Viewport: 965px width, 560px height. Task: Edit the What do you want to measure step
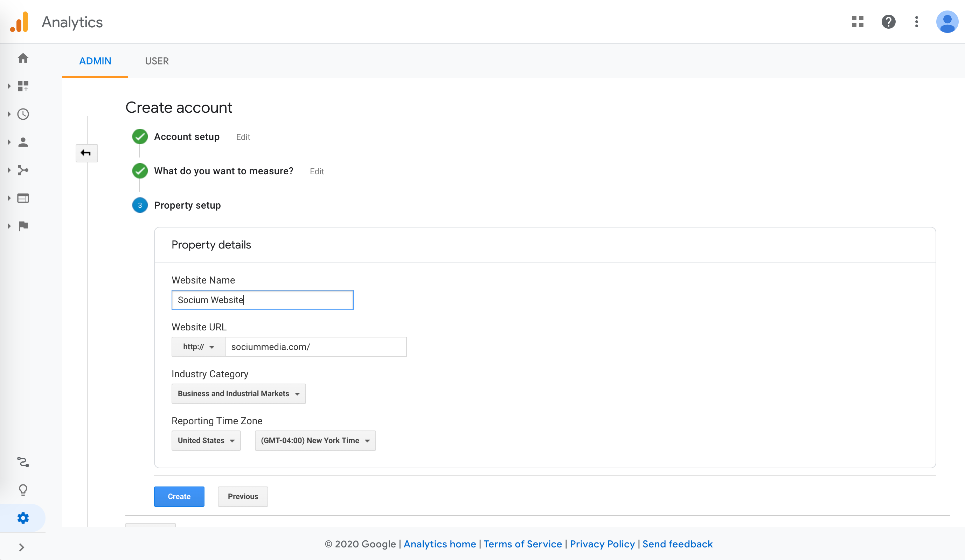(317, 171)
